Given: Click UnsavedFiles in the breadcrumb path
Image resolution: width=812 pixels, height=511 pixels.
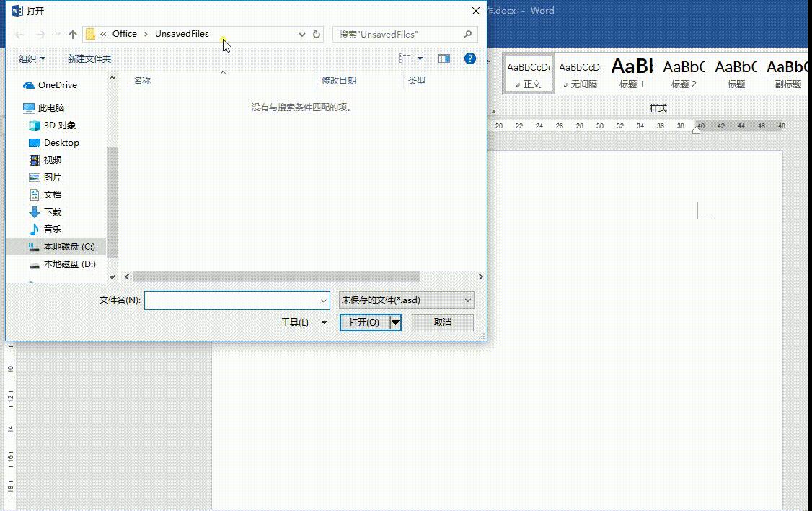Looking at the screenshot, I should click(182, 34).
